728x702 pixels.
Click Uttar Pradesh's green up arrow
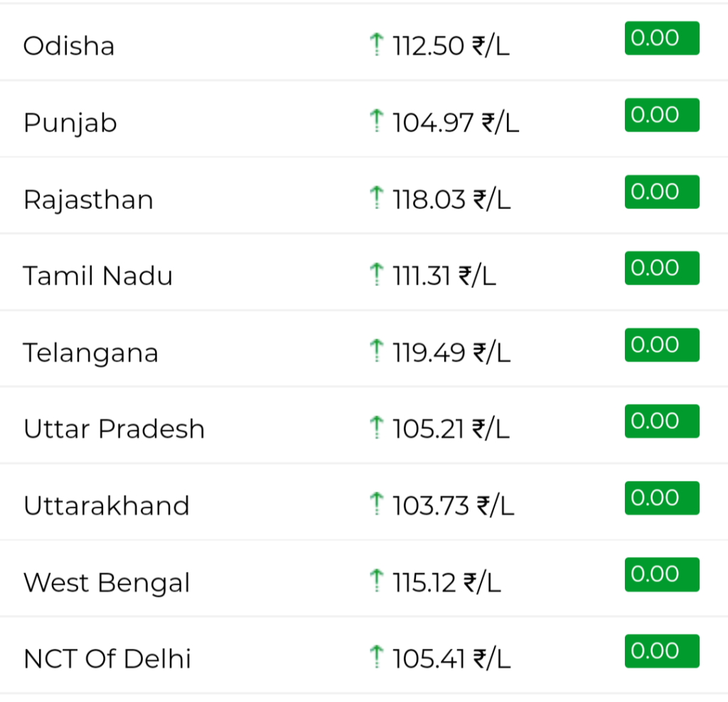[x=377, y=427]
